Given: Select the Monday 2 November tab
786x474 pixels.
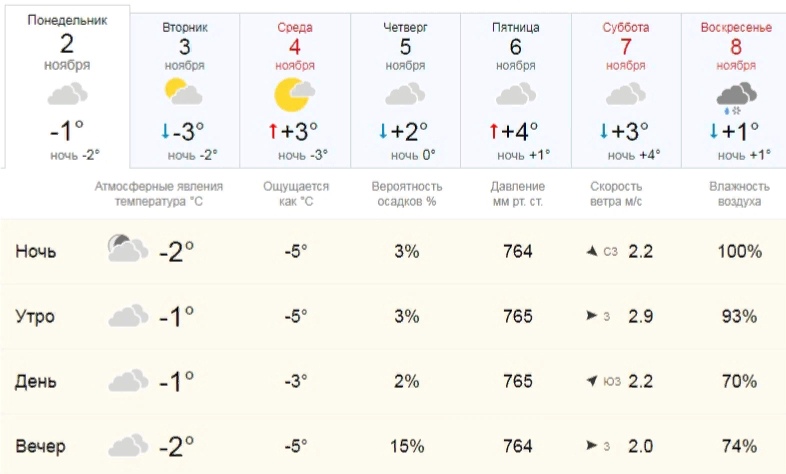Looking at the screenshot, I should [x=67, y=87].
